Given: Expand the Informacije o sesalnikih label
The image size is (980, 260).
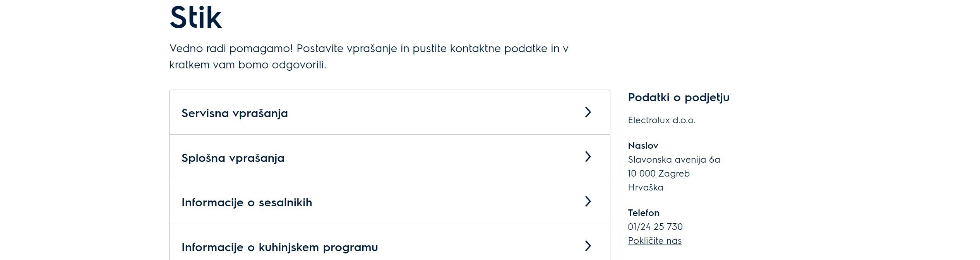Looking at the screenshot, I should coord(247,202).
